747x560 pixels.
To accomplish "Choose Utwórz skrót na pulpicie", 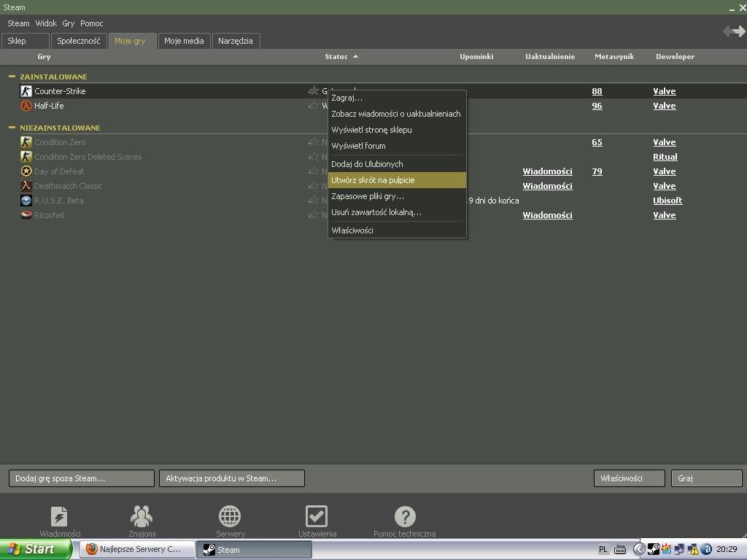I will [x=398, y=180].
